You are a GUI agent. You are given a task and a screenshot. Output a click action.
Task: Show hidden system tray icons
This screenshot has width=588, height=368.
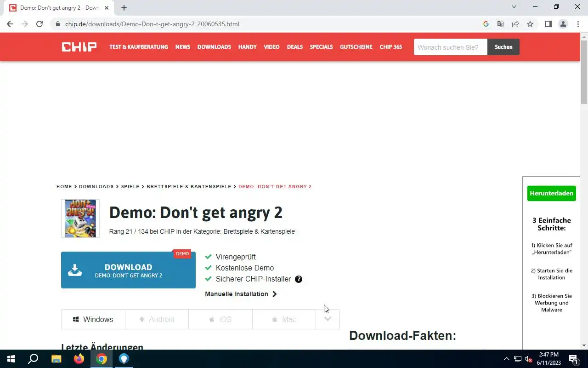506,359
